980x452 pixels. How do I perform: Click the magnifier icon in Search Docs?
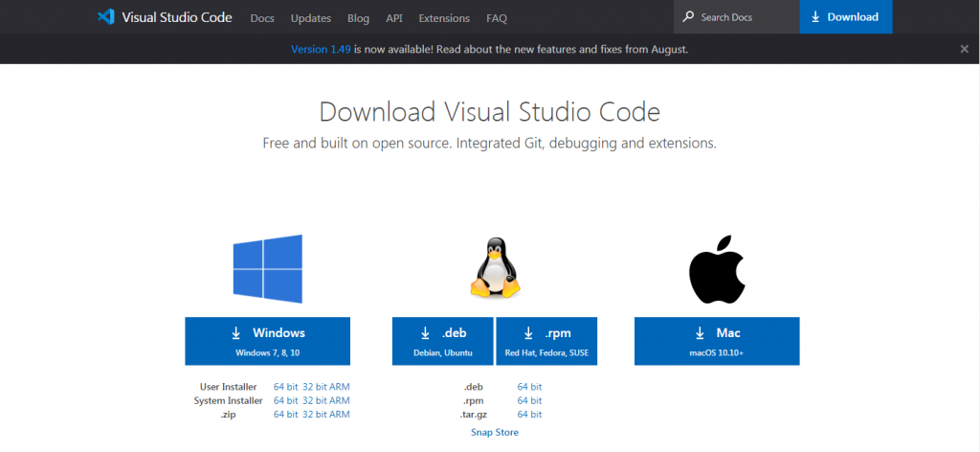688,17
